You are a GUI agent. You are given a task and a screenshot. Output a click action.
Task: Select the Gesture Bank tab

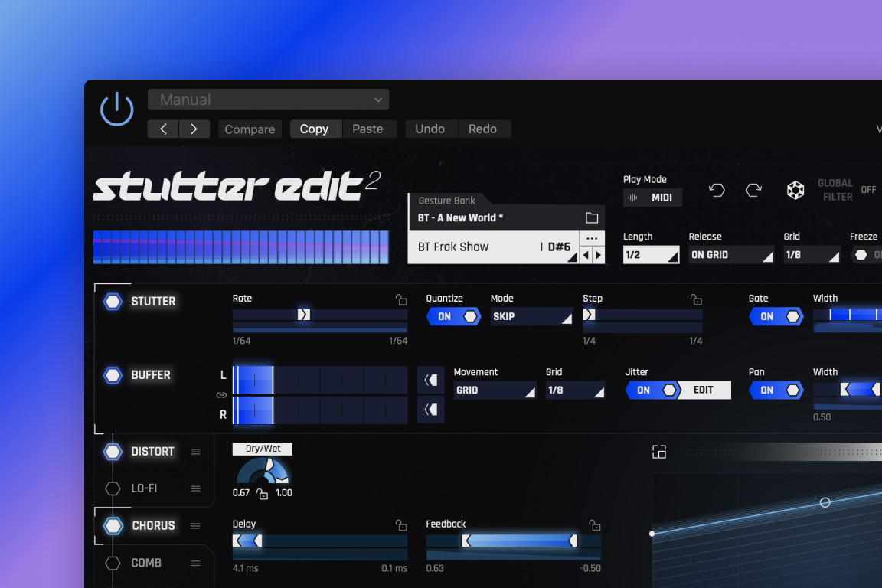pyautogui.click(x=446, y=201)
